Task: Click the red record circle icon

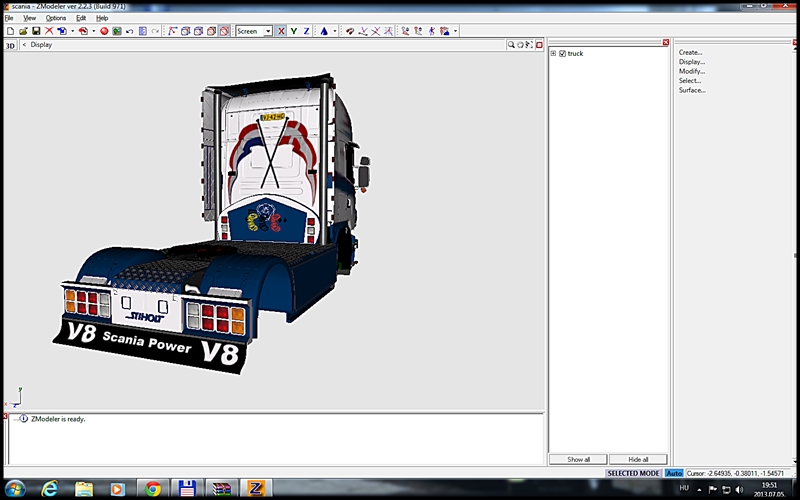Action: pyautogui.click(x=103, y=31)
